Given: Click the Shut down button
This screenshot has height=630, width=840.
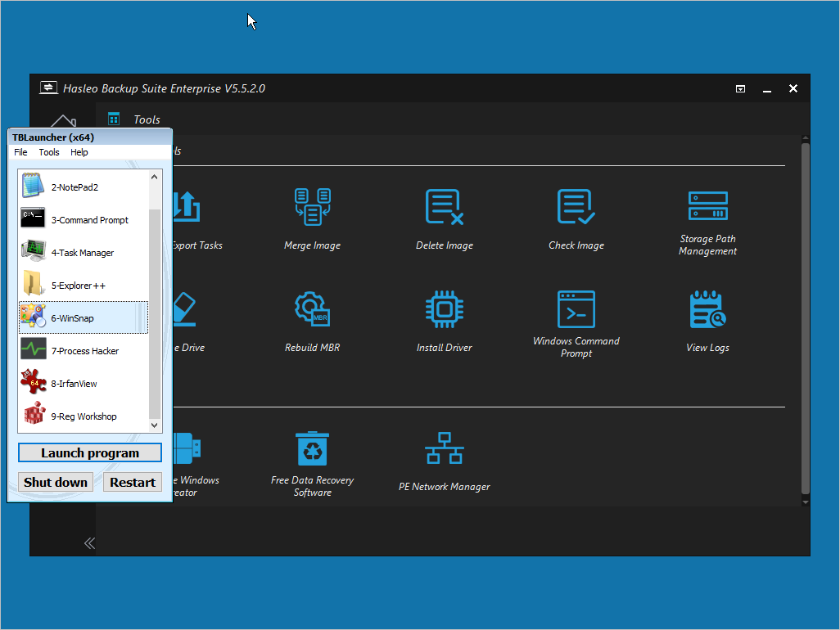Looking at the screenshot, I should (56, 482).
